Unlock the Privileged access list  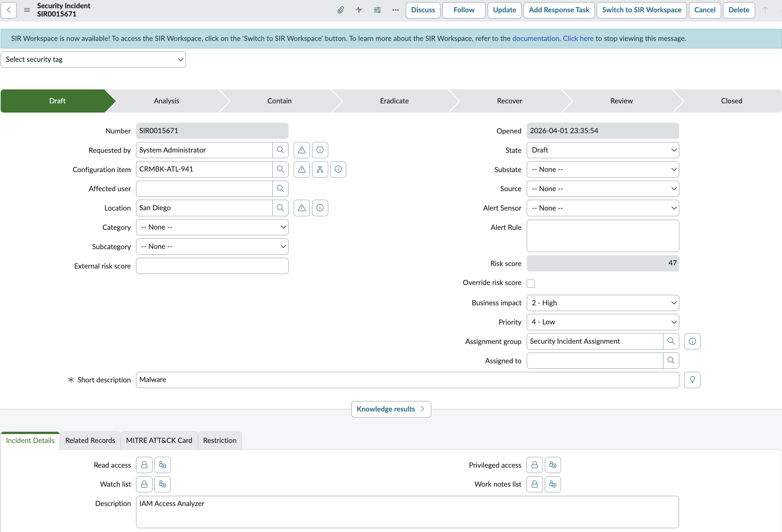535,465
